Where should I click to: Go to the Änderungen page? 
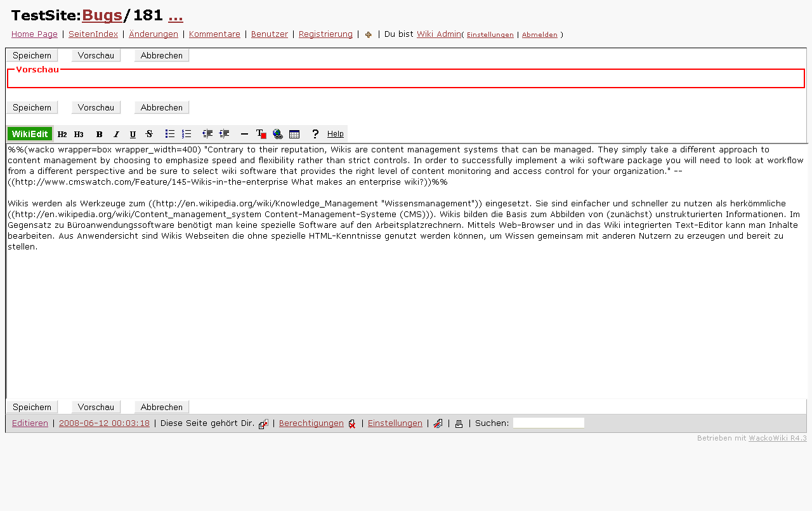154,34
